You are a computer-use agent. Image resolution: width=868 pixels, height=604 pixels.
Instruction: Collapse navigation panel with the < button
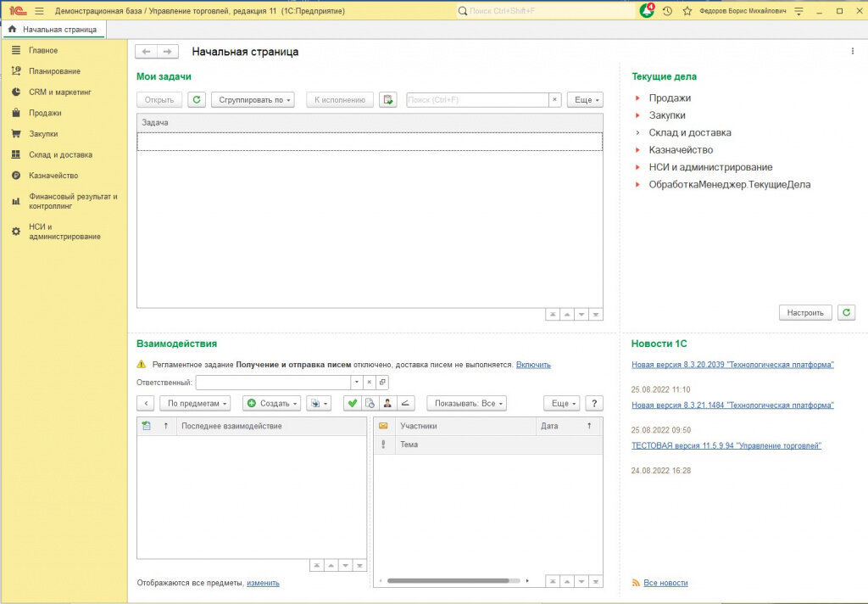click(146, 404)
